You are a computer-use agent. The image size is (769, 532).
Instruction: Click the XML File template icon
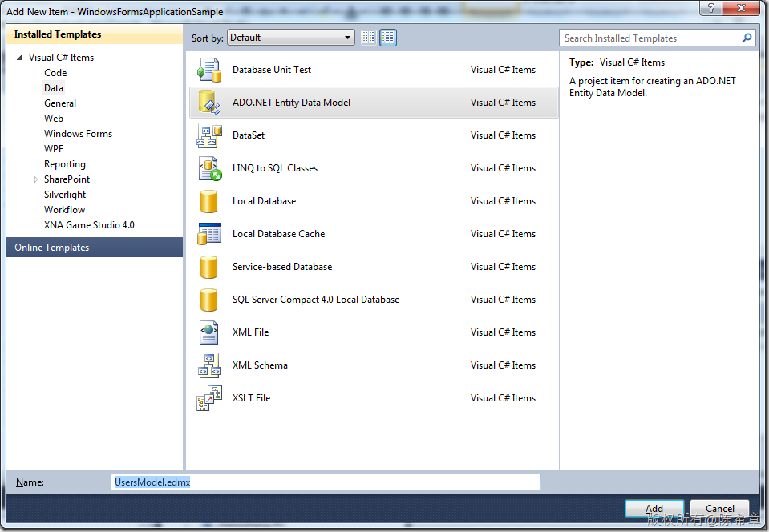coord(209,332)
